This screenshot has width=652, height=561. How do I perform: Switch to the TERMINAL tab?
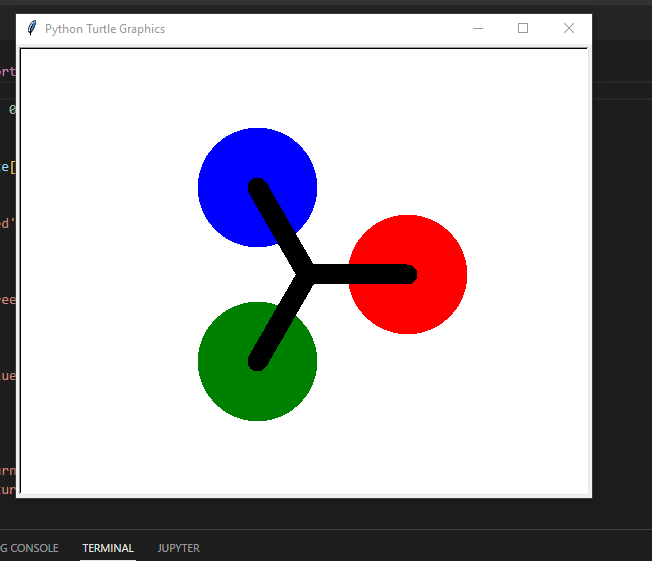click(108, 548)
